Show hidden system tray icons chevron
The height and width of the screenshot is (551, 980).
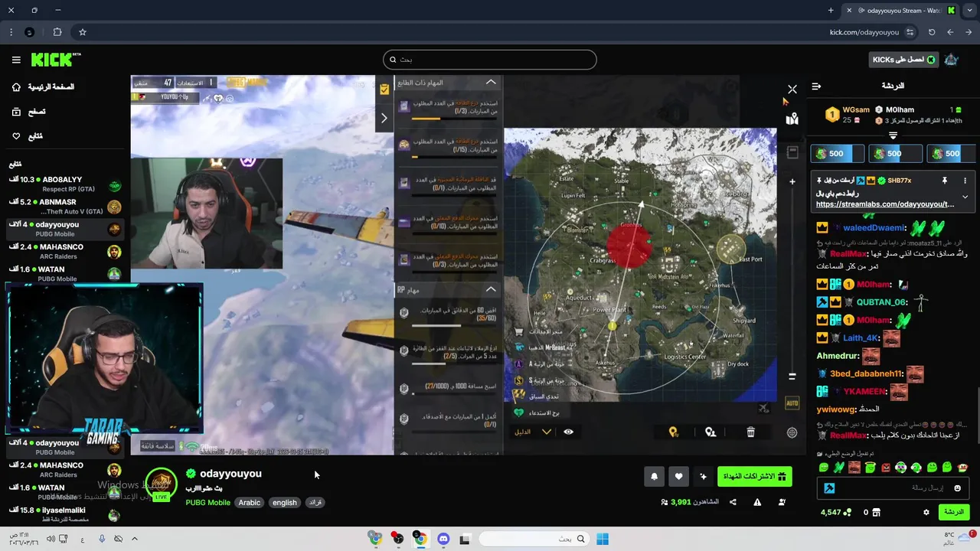(135, 539)
